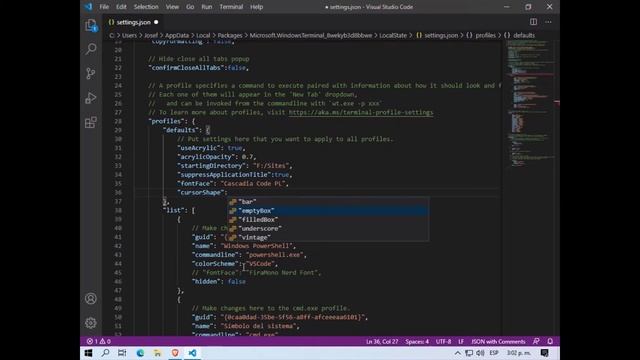The height and width of the screenshot is (360, 640).
Task: Open Brave browser from the taskbar
Action: pyautogui.click(x=175, y=353)
